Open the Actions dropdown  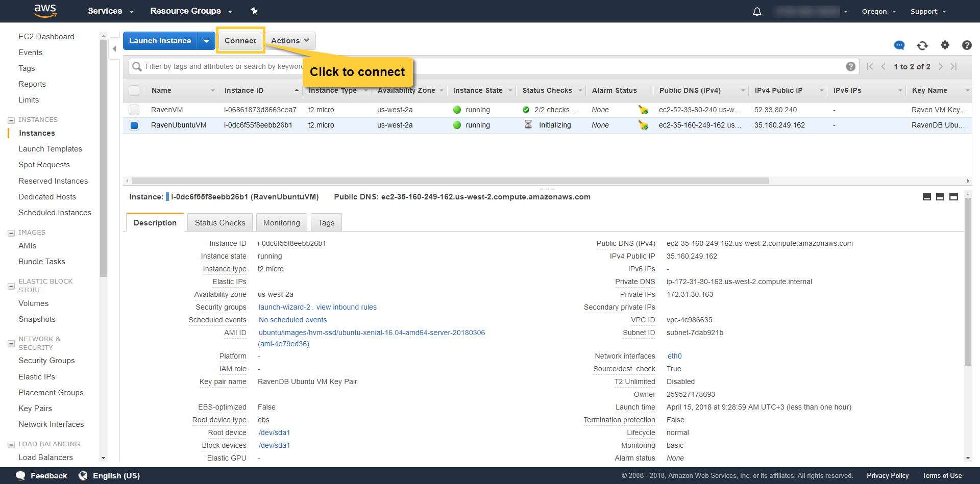pyautogui.click(x=290, y=41)
